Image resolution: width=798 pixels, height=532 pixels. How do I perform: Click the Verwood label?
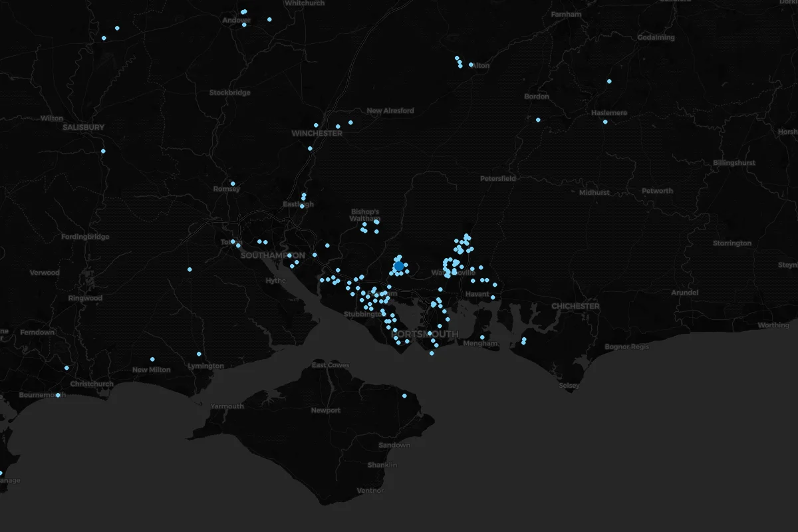pyautogui.click(x=45, y=273)
